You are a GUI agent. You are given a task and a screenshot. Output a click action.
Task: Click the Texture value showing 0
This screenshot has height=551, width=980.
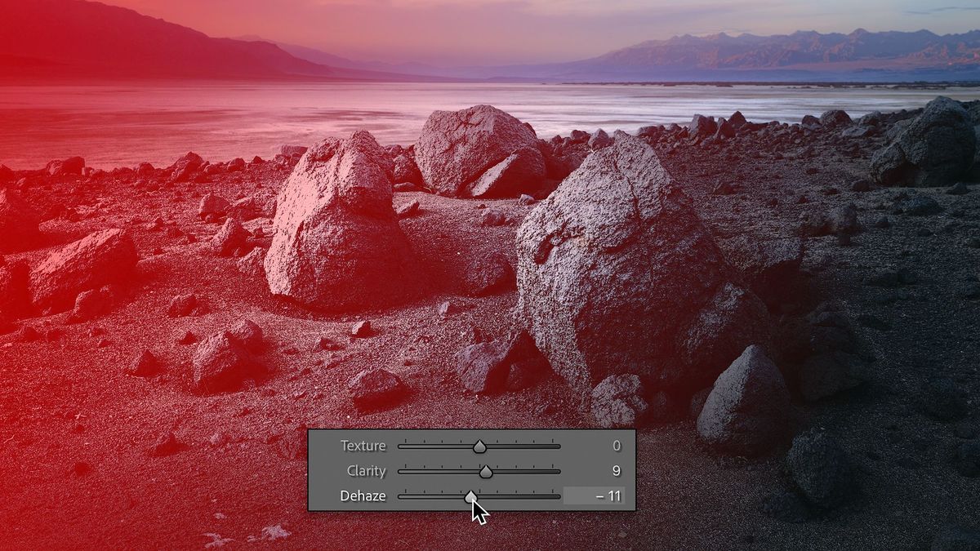pyautogui.click(x=617, y=446)
